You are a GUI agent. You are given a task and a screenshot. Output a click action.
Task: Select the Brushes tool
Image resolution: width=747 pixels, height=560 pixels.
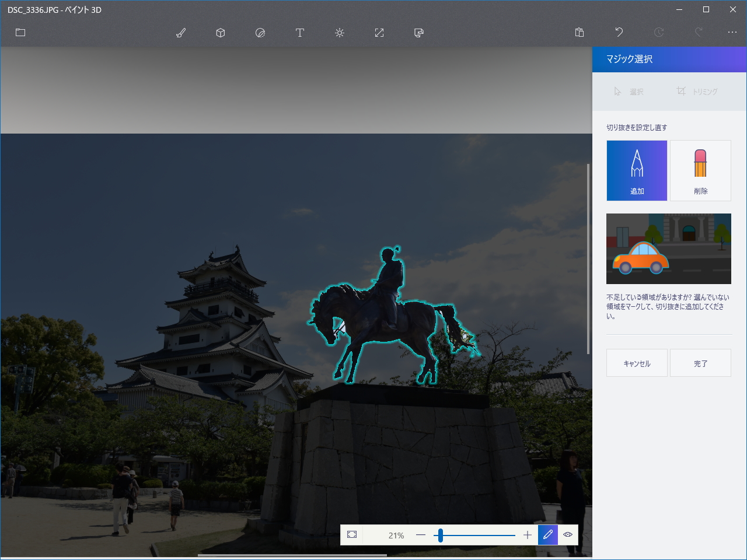pos(181,33)
